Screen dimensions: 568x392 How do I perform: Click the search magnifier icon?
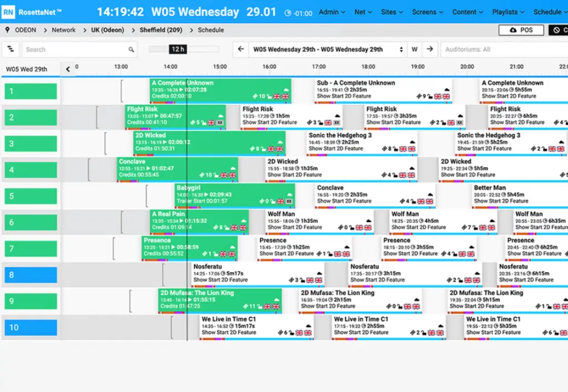pos(131,49)
